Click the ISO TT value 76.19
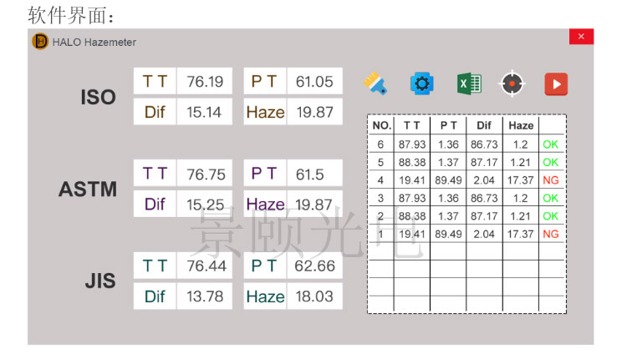The image size is (627, 364). [x=205, y=82]
